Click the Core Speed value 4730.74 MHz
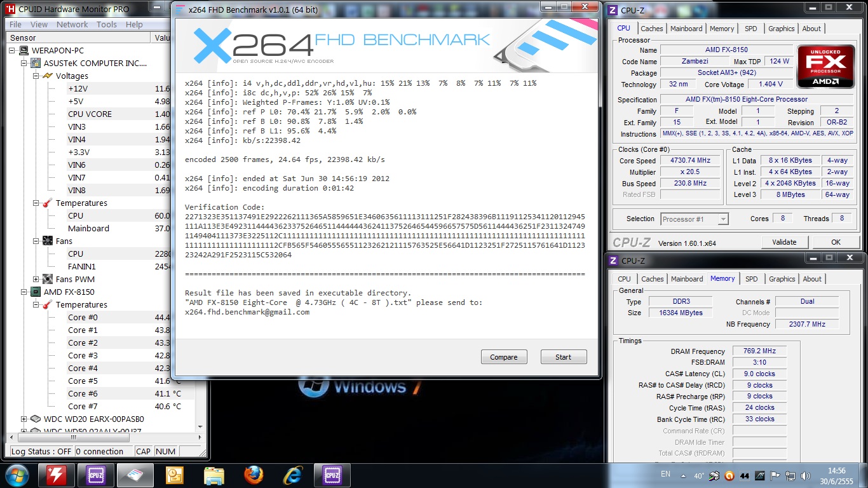The image size is (868, 488). 689,161
